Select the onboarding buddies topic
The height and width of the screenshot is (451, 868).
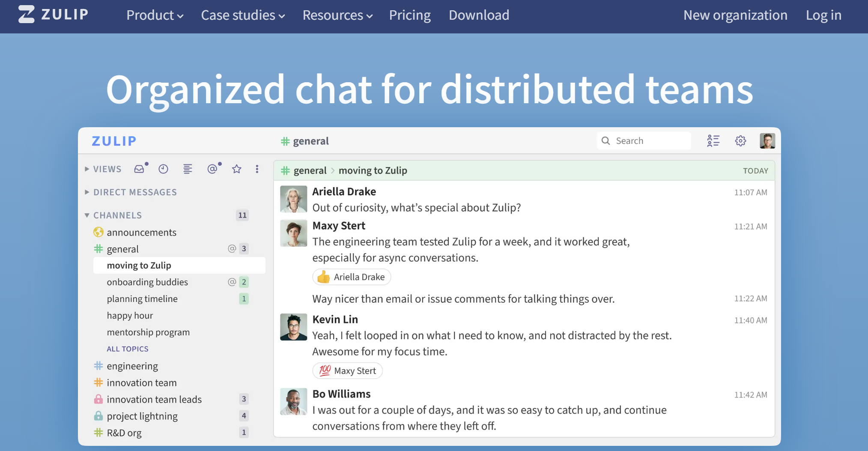pyautogui.click(x=147, y=282)
